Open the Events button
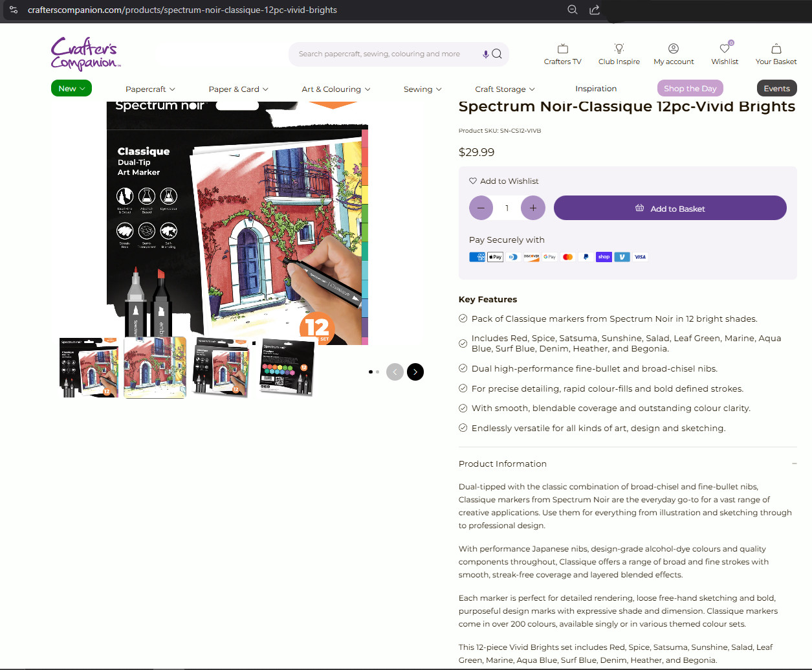The height and width of the screenshot is (670, 812). click(776, 88)
